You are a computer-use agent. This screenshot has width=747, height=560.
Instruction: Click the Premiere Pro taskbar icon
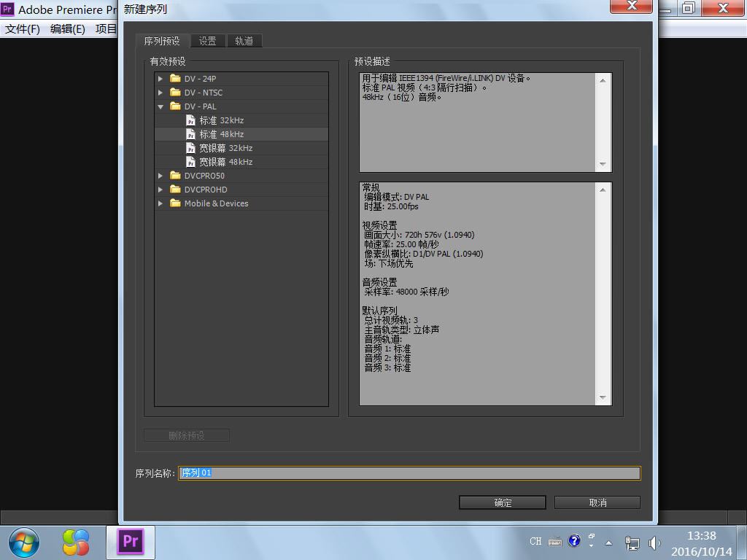tap(131, 542)
